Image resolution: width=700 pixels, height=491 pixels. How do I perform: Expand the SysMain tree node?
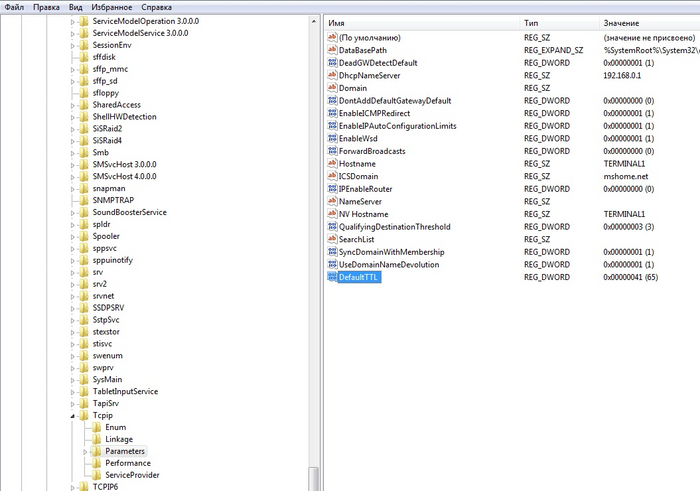pyautogui.click(x=72, y=380)
